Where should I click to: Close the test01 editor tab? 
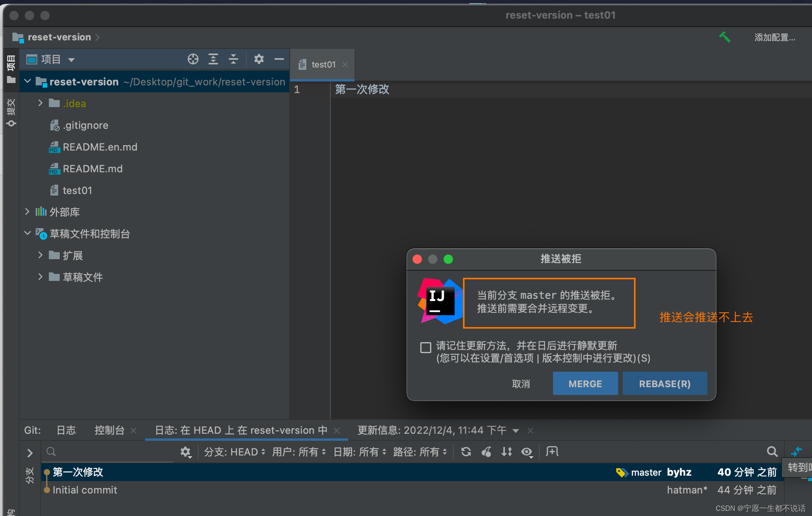click(345, 64)
